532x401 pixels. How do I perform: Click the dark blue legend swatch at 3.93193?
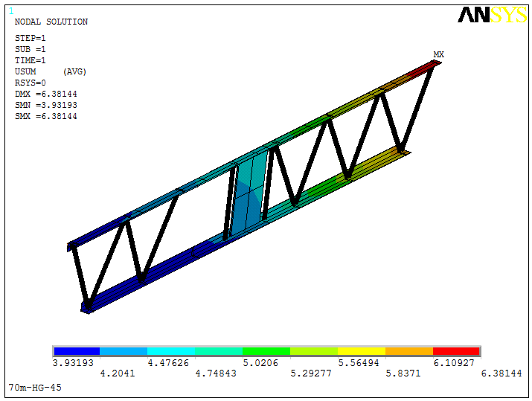point(77,351)
